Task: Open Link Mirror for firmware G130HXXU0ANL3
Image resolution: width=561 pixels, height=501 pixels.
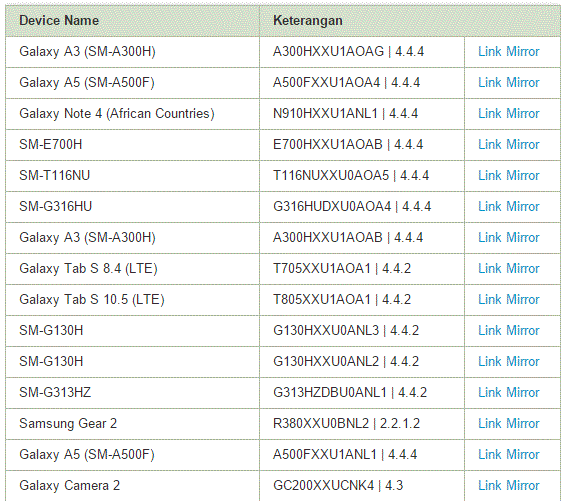Action: (508, 331)
